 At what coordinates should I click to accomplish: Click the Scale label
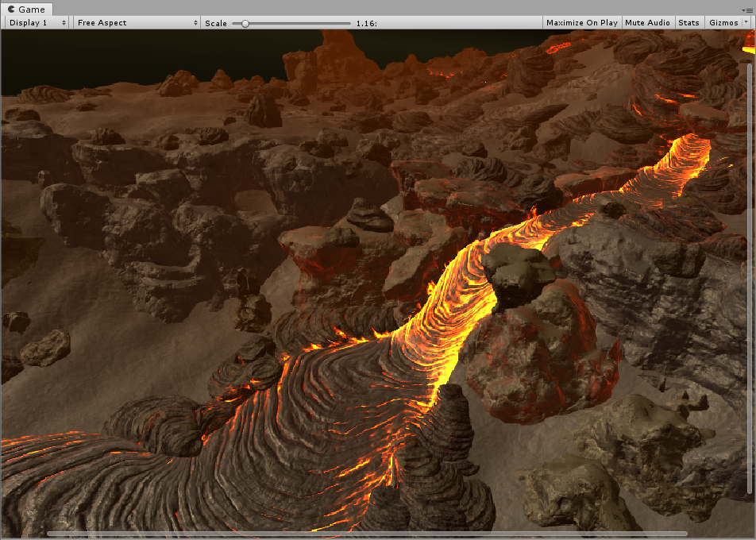pyautogui.click(x=216, y=23)
